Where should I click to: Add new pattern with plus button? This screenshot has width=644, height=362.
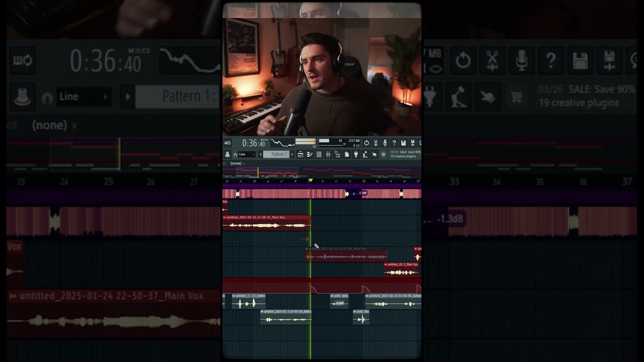[292, 154]
